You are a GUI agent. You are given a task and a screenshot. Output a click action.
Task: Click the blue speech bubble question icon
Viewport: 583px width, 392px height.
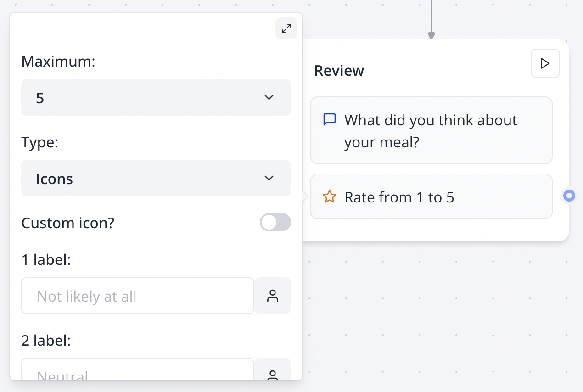(x=329, y=119)
